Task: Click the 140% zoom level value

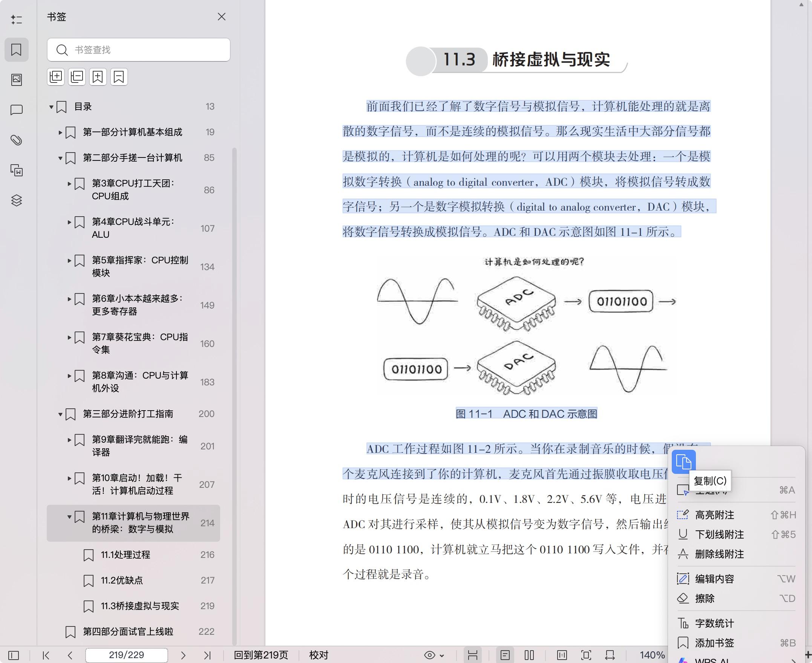Action: (652, 655)
